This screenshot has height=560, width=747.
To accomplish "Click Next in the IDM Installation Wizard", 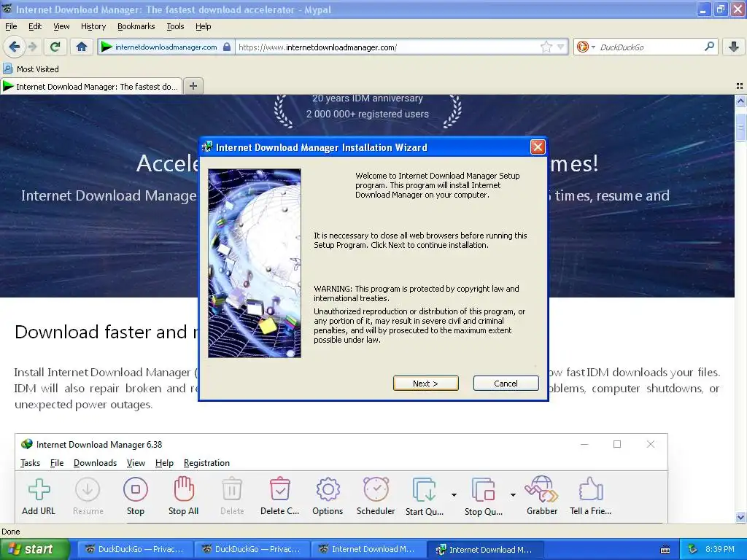I will (x=425, y=384).
